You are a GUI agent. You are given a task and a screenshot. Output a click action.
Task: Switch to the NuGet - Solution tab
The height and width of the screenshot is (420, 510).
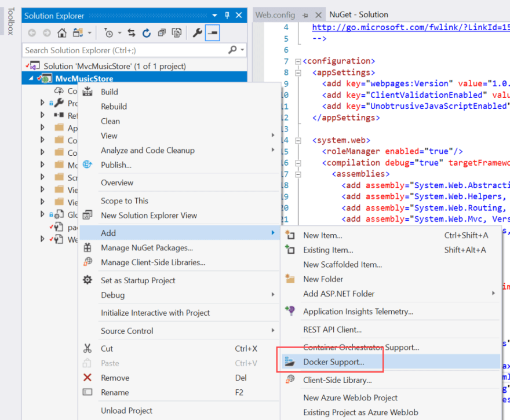(x=359, y=14)
